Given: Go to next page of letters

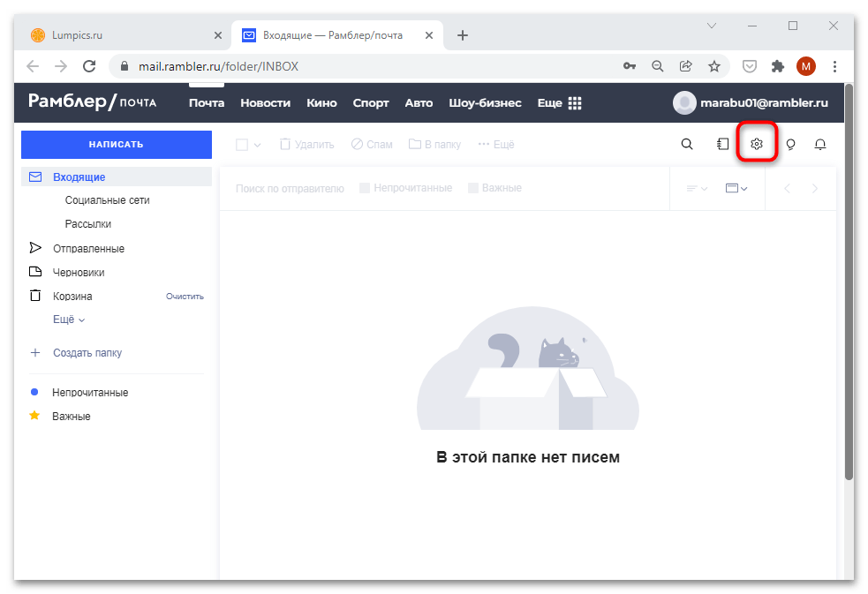Looking at the screenshot, I should [815, 189].
